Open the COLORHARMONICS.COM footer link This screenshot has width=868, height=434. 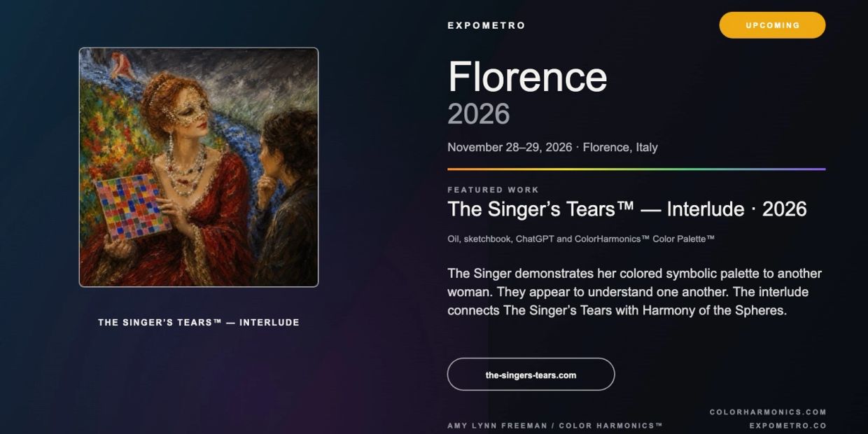[x=768, y=412]
